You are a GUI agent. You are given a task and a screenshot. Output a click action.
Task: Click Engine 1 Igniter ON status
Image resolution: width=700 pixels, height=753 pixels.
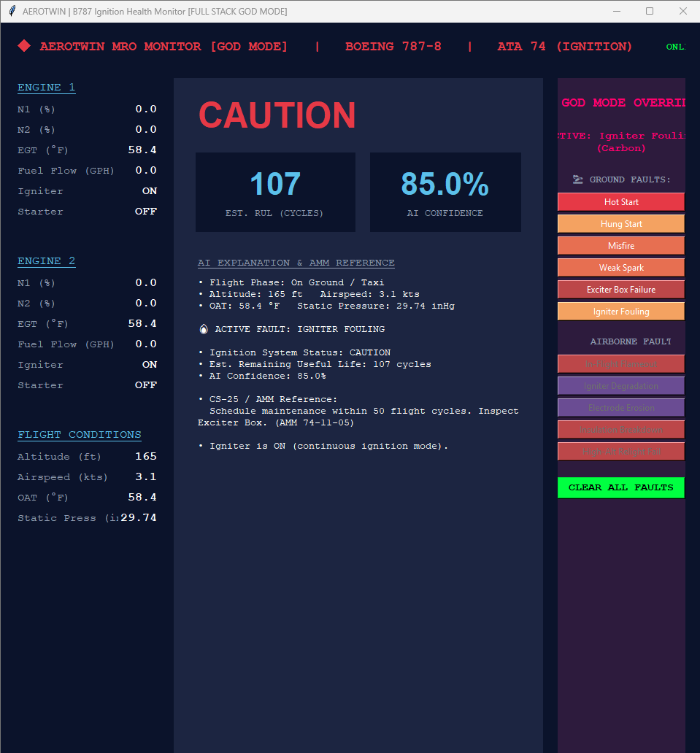150,191
